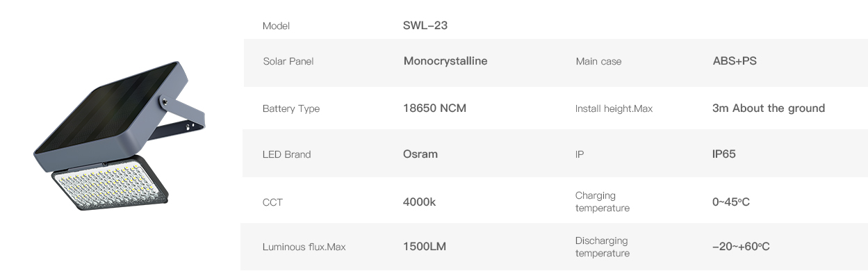The height and width of the screenshot is (278, 868).
Task: Click the Charging temperature label
Action: (x=602, y=202)
